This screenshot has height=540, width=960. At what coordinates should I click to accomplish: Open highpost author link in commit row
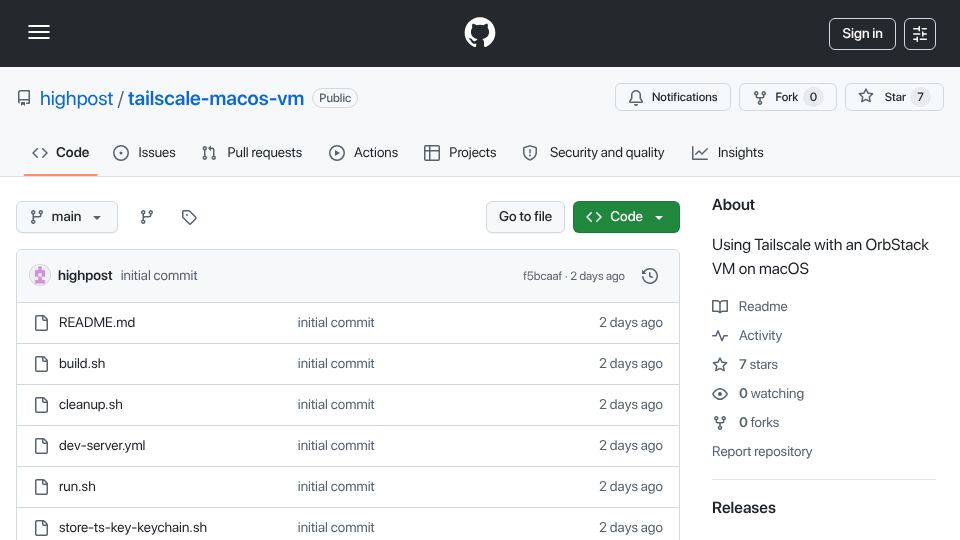click(x=85, y=276)
